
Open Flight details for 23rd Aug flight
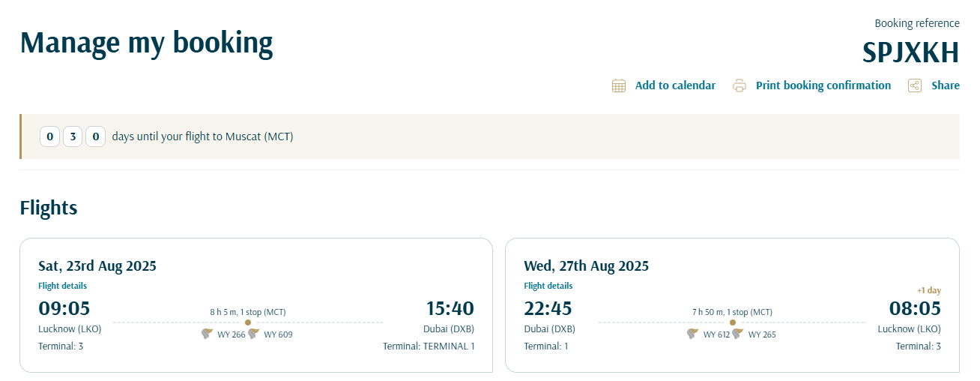[x=63, y=286]
